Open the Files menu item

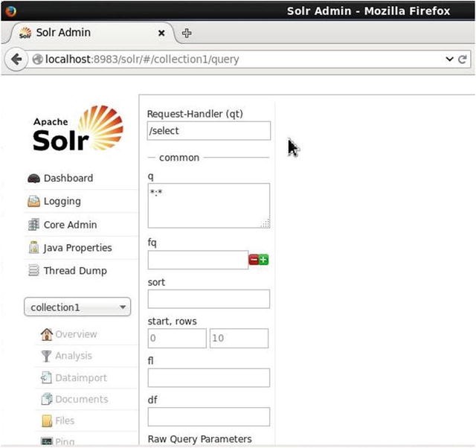pos(64,420)
